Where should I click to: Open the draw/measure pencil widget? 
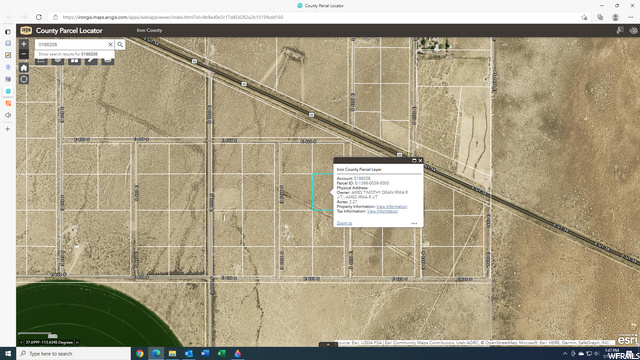click(91, 61)
